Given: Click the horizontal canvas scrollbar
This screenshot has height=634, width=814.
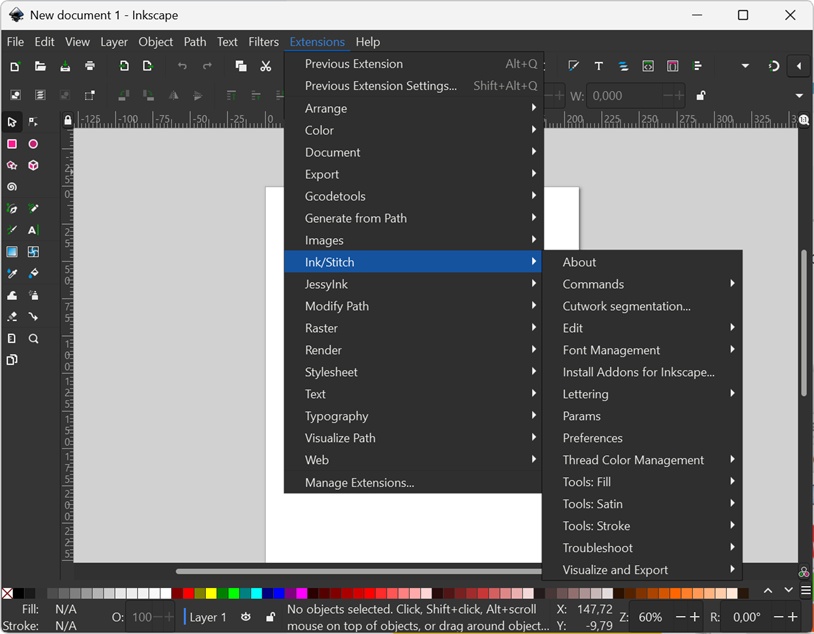Looking at the screenshot, I should (358, 571).
